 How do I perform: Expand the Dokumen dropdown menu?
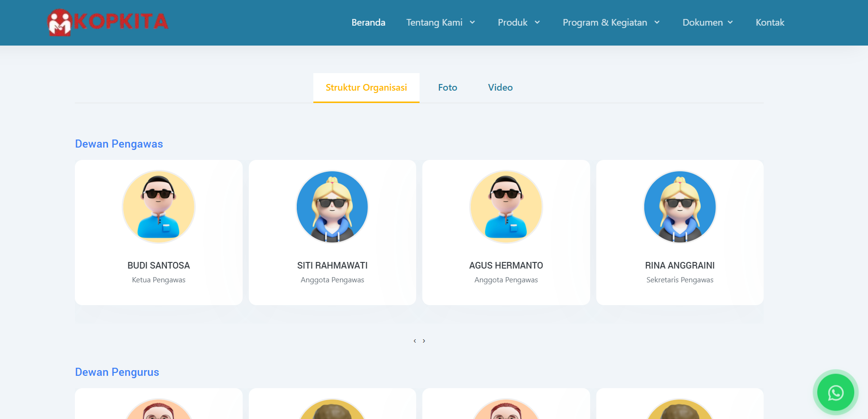coord(707,22)
